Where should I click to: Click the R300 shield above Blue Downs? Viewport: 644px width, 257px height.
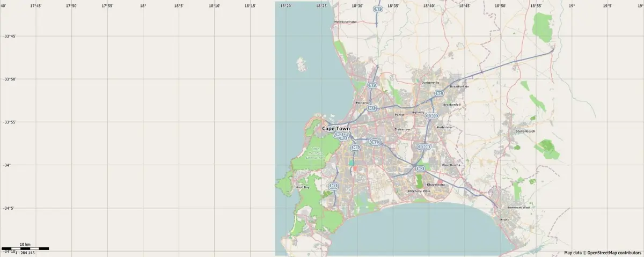click(x=424, y=146)
